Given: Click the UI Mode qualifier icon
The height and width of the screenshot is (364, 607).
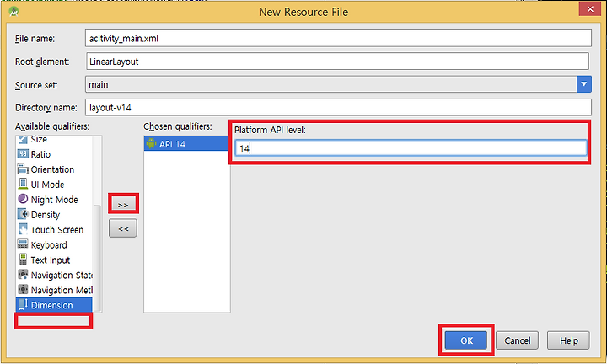Looking at the screenshot, I should click(x=23, y=185).
